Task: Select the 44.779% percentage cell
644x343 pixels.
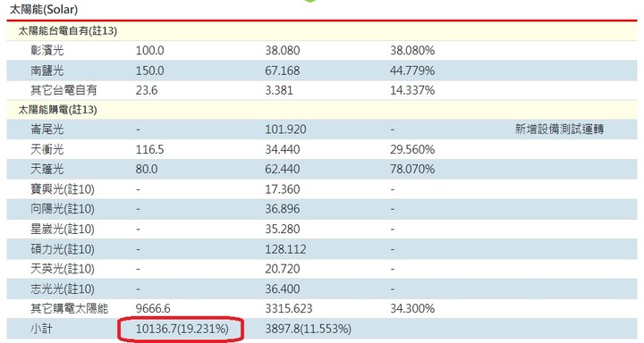Action: click(x=412, y=71)
